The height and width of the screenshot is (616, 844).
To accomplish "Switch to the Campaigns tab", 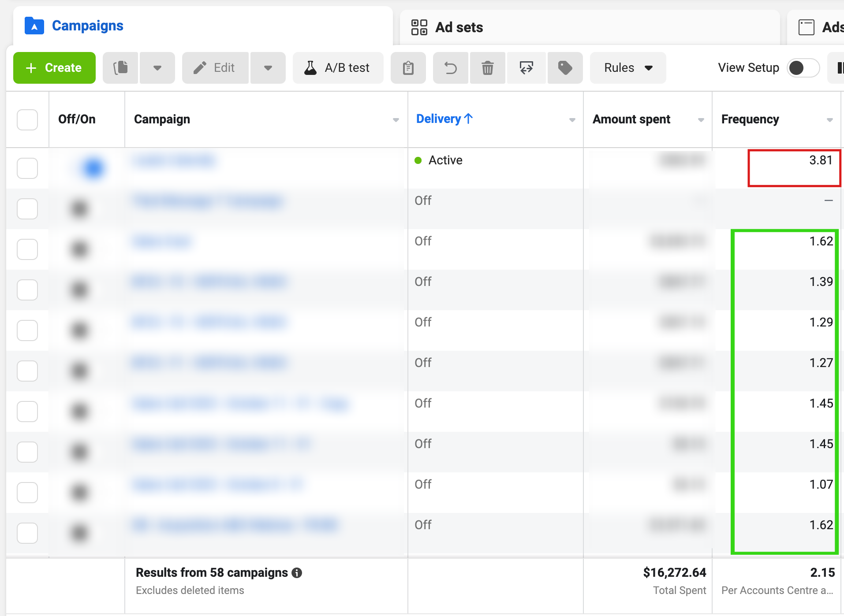I will 203,26.
